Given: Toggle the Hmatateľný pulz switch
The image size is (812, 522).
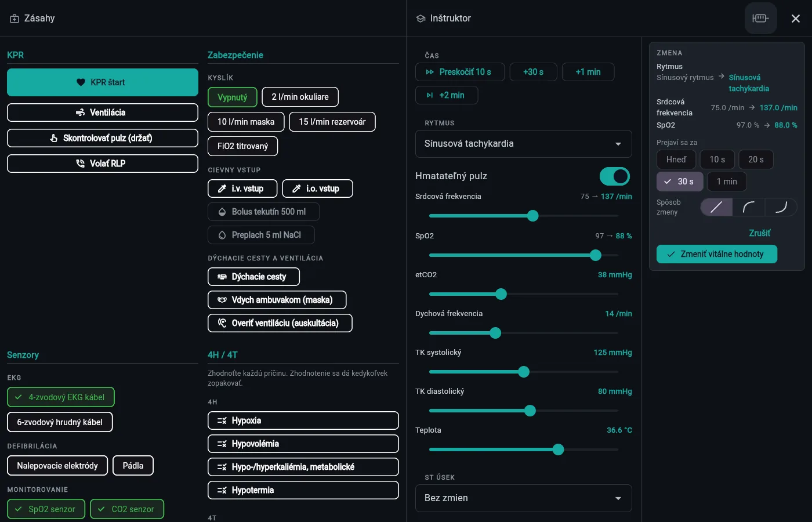Looking at the screenshot, I should tap(614, 176).
